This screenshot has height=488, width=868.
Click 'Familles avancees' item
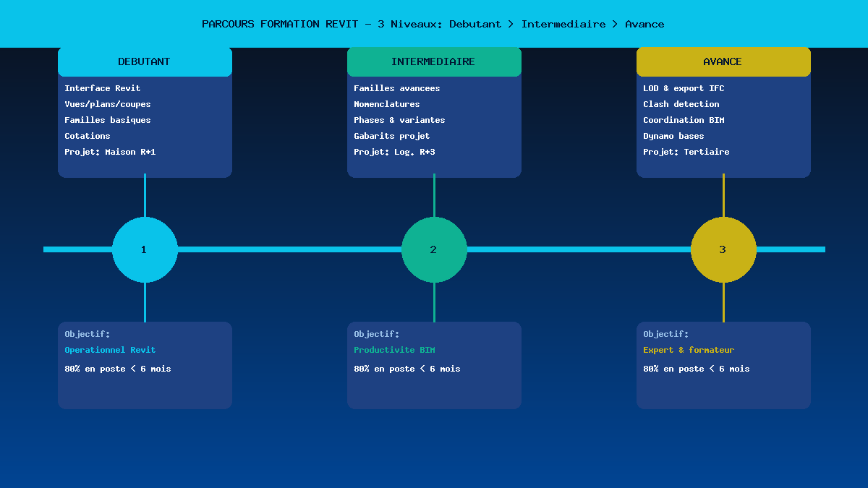tap(397, 88)
